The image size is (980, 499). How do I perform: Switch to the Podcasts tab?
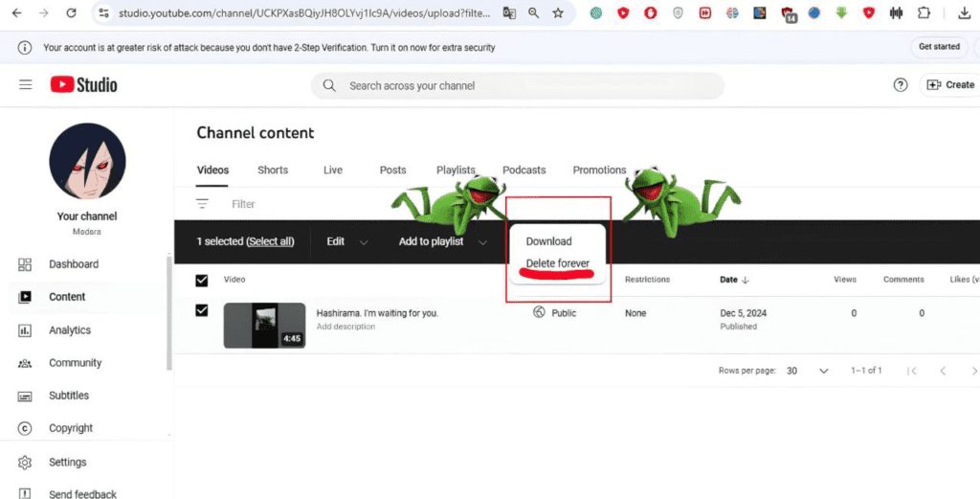point(523,170)
